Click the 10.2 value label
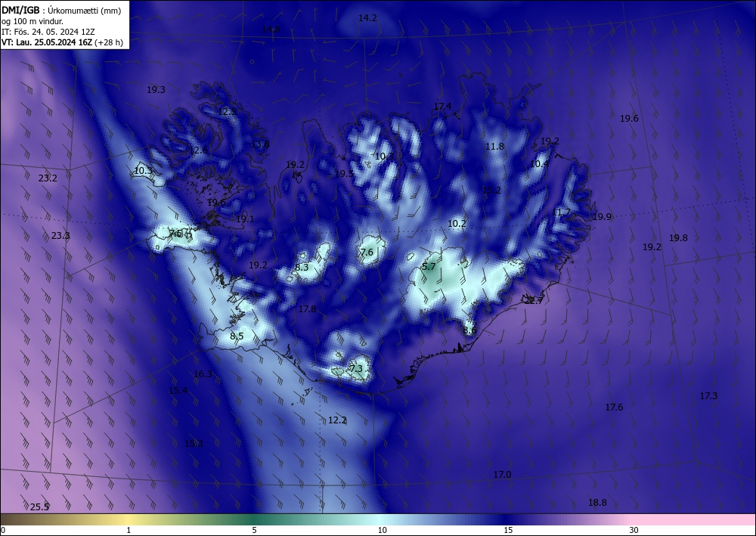756x536 pixels. 457,224
